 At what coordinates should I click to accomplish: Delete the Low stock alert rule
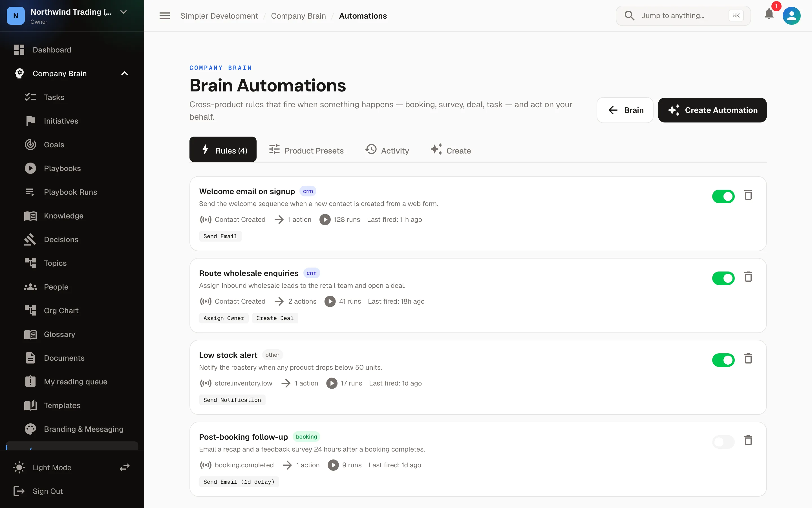coord(748,358)
